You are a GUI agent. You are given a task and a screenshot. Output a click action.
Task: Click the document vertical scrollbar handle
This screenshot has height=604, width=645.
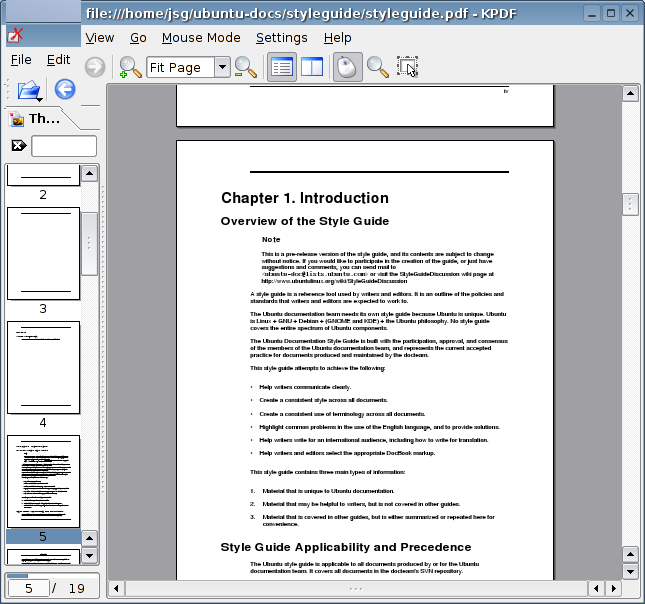click(x=630, y=204)
